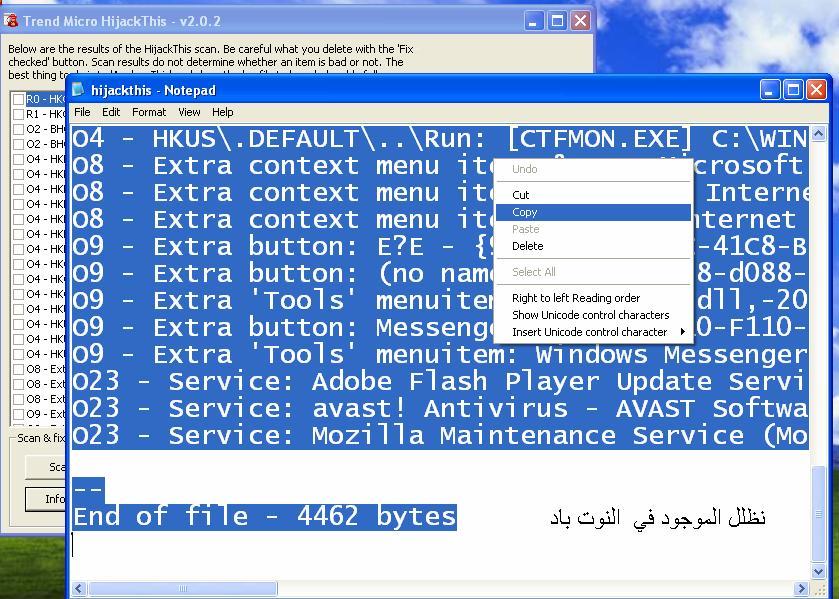The width and height of the screenshot is (839, 599).
Task: Minimize the HijackThis window
Action: tap(533, 21)
